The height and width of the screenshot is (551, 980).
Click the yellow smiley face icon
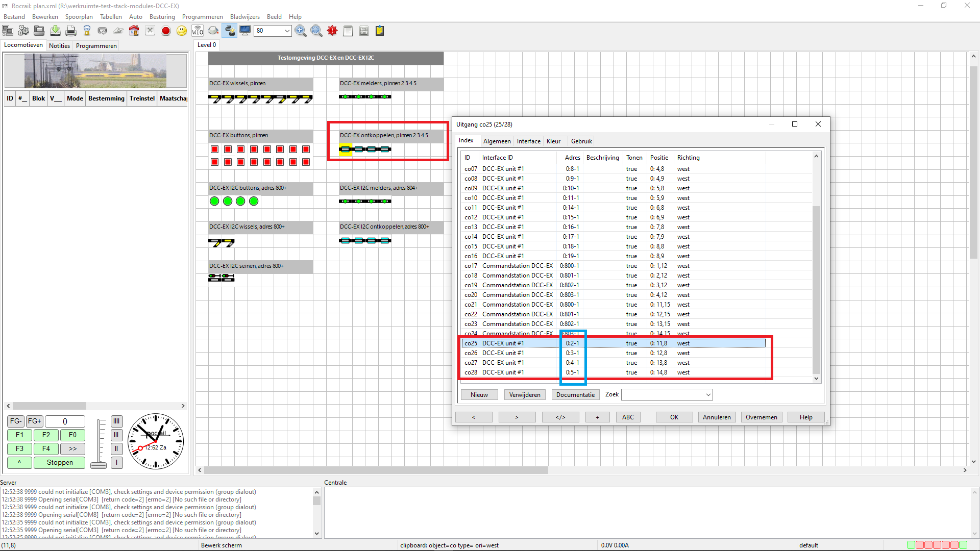182,31
